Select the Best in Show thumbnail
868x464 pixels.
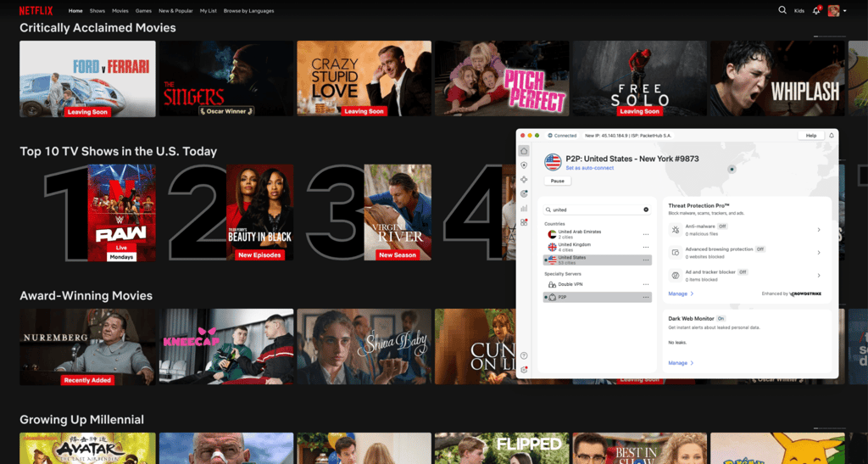tap(639, 449)
